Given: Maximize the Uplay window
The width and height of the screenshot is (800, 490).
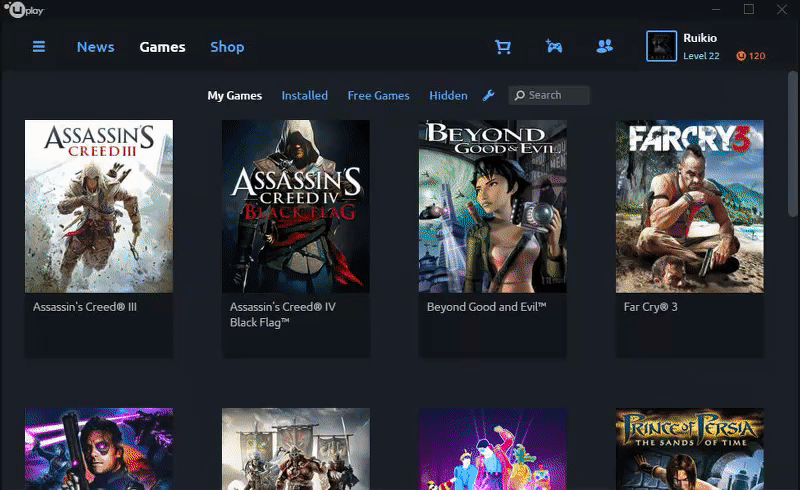Looking at the screenshot, I should 748,9.
